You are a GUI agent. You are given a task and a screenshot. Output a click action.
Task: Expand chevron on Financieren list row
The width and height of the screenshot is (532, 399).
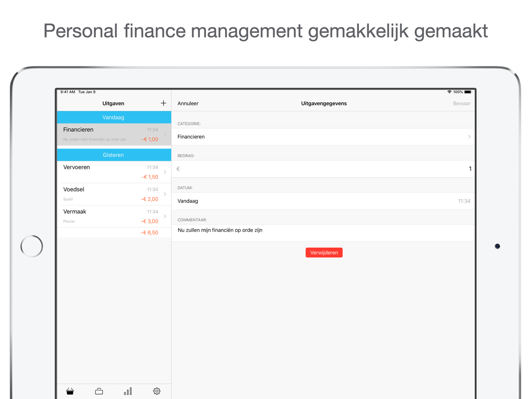coord(165,134)
